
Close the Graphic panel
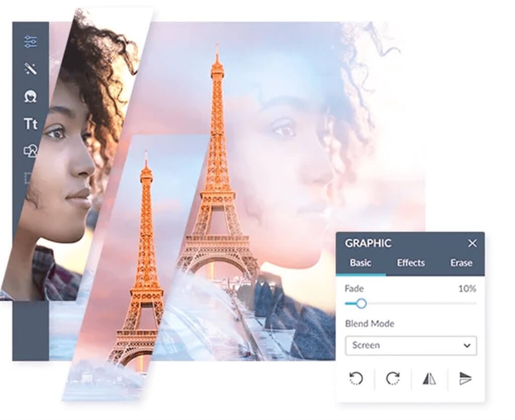[x=472, y=243]
